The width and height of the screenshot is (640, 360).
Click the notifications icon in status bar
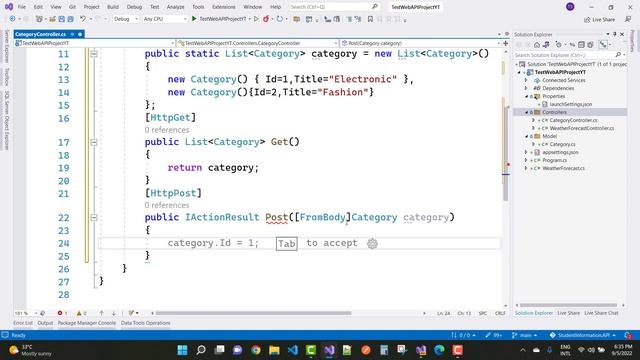tap(628, 335)
